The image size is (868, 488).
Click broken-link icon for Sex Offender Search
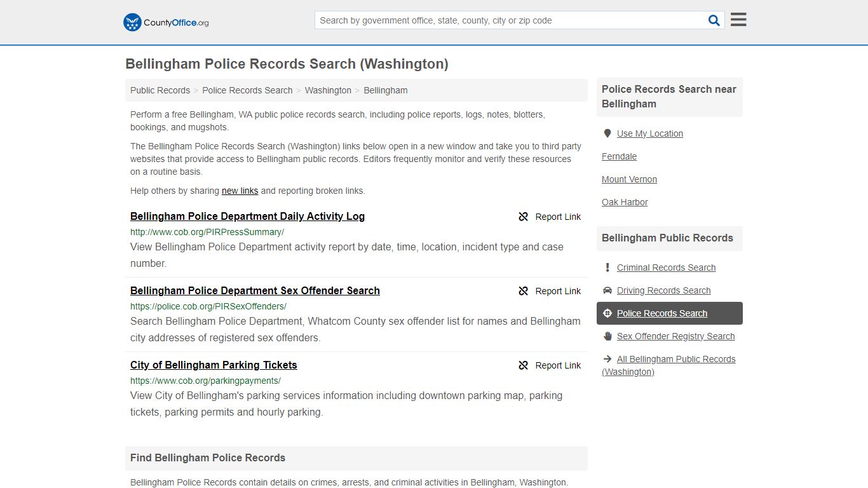click(524, 291)
